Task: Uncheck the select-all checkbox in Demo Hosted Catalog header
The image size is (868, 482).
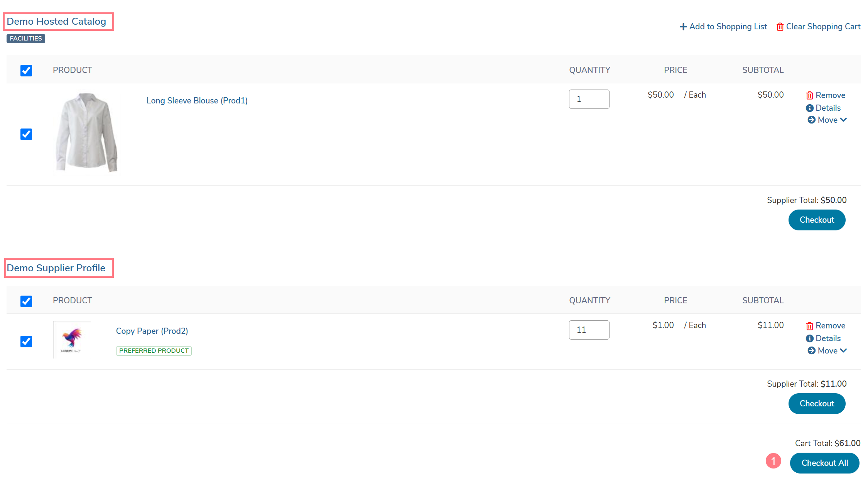Action: pyautogui.click(x=26, y=71)
